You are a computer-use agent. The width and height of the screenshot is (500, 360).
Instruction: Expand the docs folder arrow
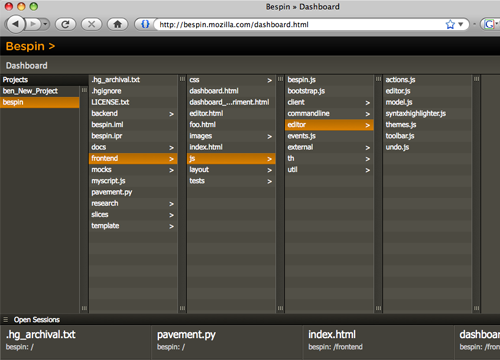click(x=171, y=148)
